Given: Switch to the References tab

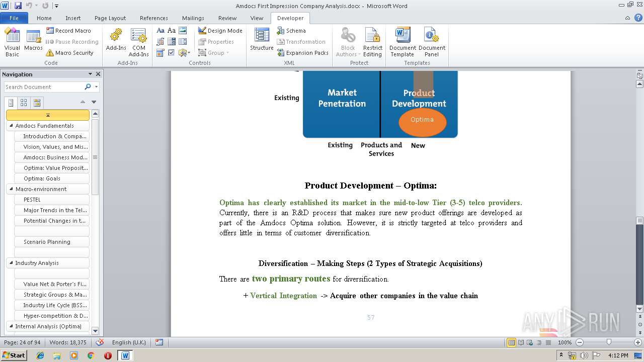Looking at the screenshot, I should 154,18.
